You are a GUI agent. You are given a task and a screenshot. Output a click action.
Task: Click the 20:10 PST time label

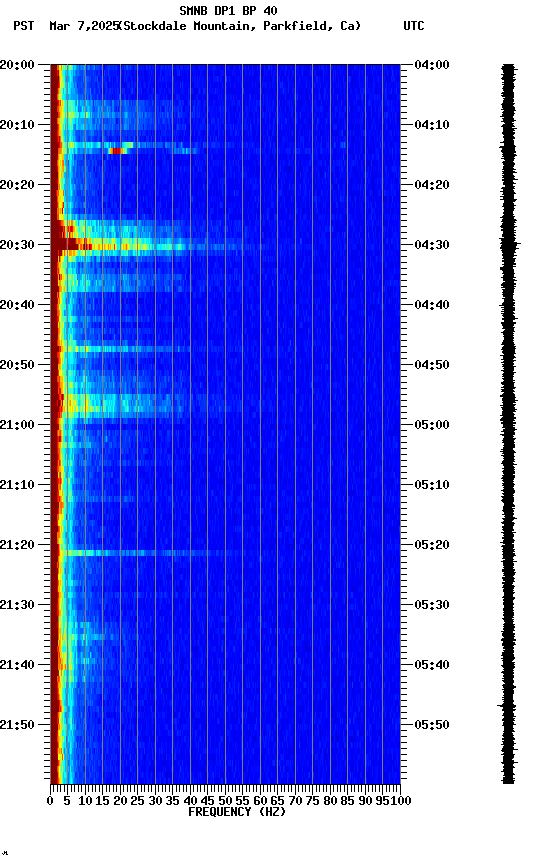click(17, 125)
